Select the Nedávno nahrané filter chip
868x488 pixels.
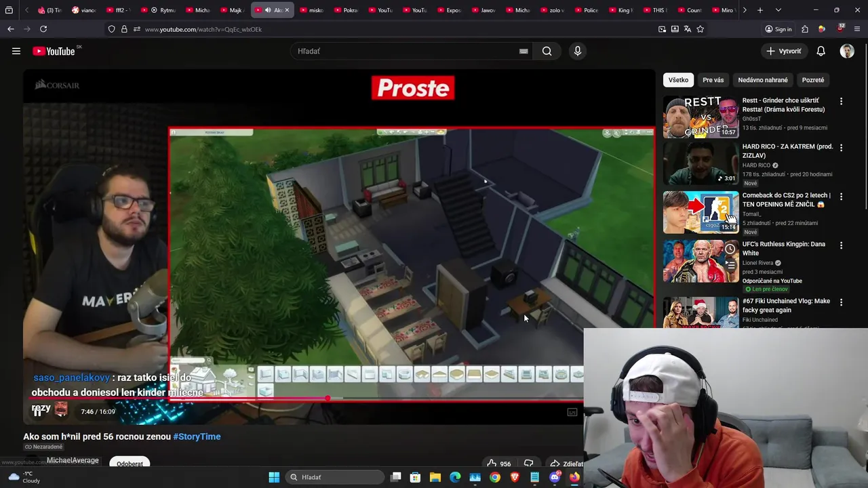tap(763, 80)
